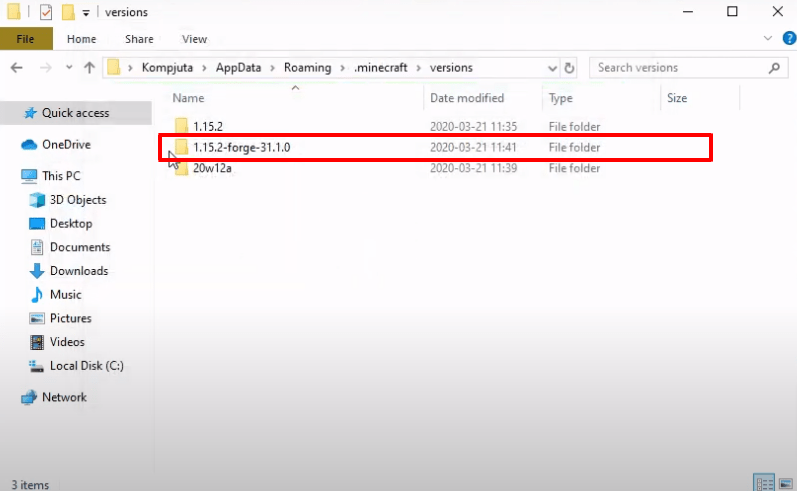Click Roaming in the address path
Image resolution: width=797 pixels, height=491 pixels.
tap(308, 68)
